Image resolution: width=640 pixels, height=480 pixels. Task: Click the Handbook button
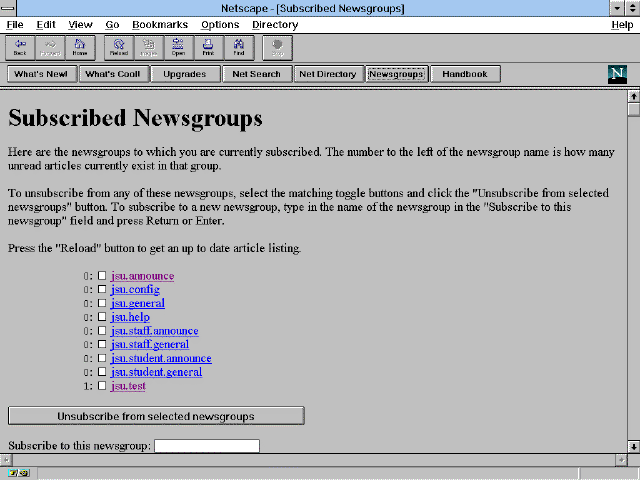pos(465,74)
